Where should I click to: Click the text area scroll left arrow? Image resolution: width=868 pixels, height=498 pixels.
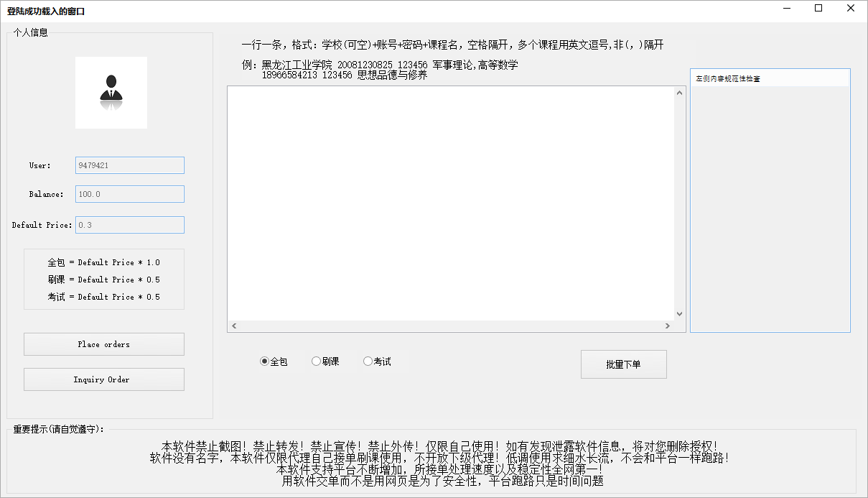point(234,326)
